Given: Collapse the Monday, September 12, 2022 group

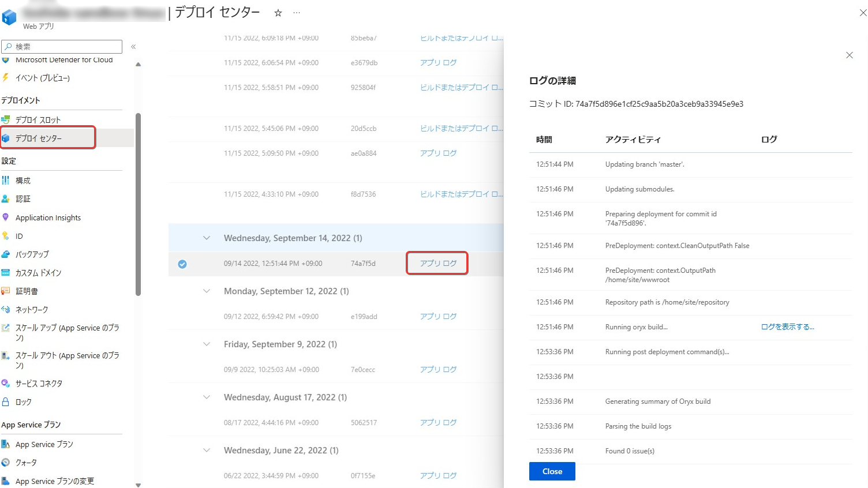Looking at the screenshot, I should click(207, 291).
